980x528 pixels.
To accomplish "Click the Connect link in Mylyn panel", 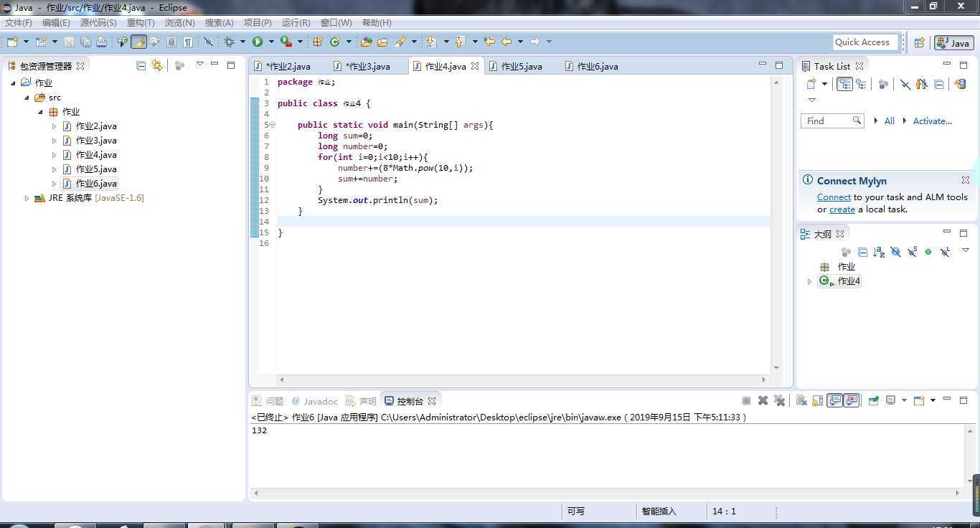I will click(x=834, y=197).
